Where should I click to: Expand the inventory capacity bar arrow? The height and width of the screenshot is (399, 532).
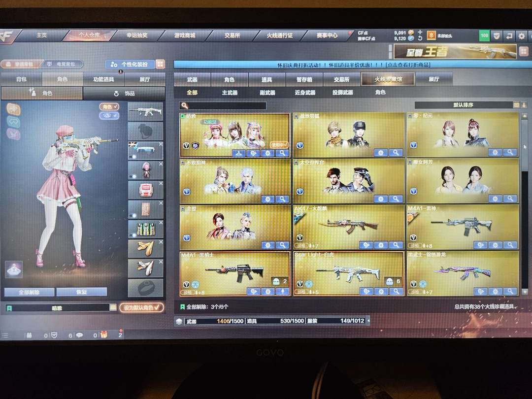(368, 320)
